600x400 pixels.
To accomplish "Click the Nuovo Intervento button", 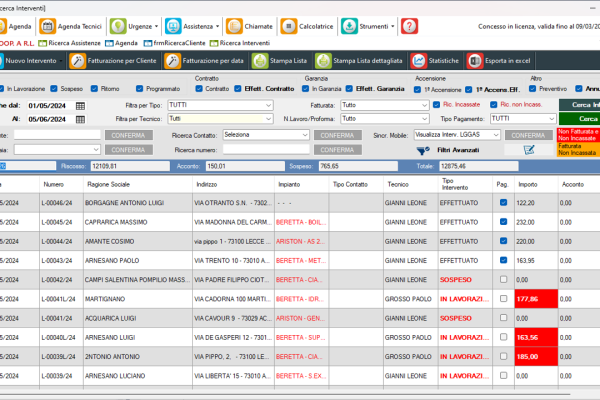I will [31, 61].
